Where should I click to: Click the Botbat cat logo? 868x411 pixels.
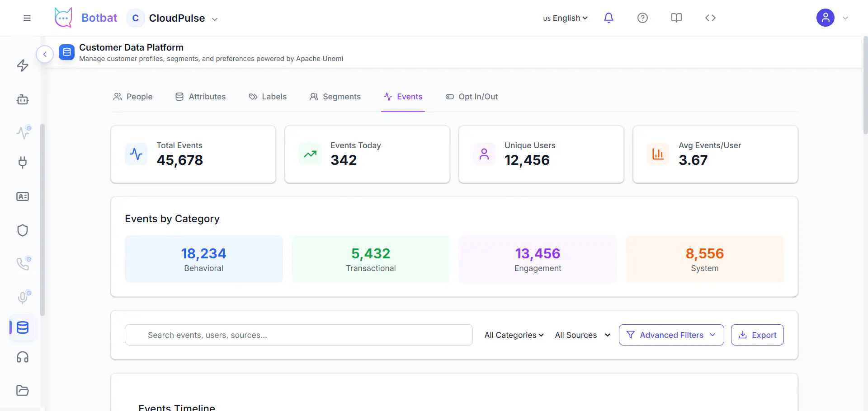coord(63,18)
